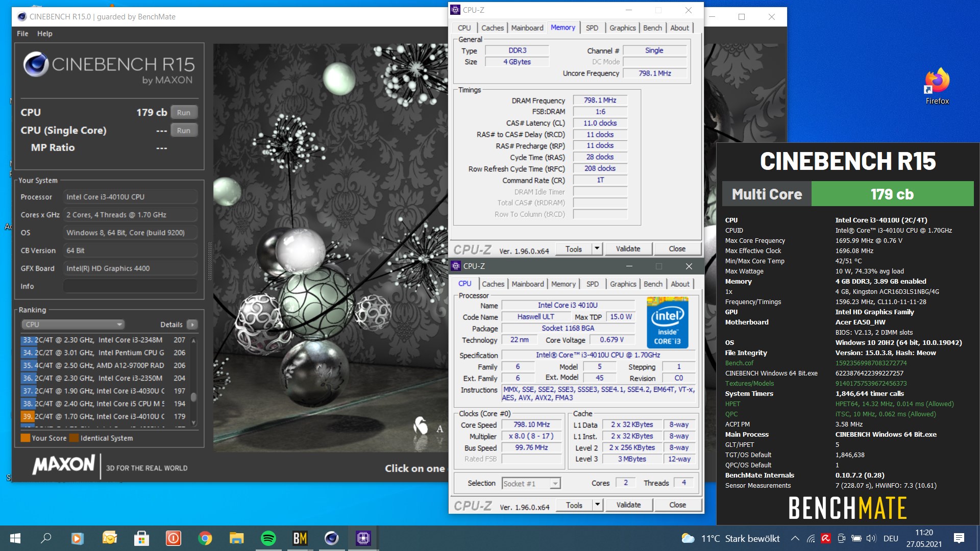Click the Intel Core i3 logo in CPU-Z
The width and height of the screenshot is (980, 551).
click(668, 322)
